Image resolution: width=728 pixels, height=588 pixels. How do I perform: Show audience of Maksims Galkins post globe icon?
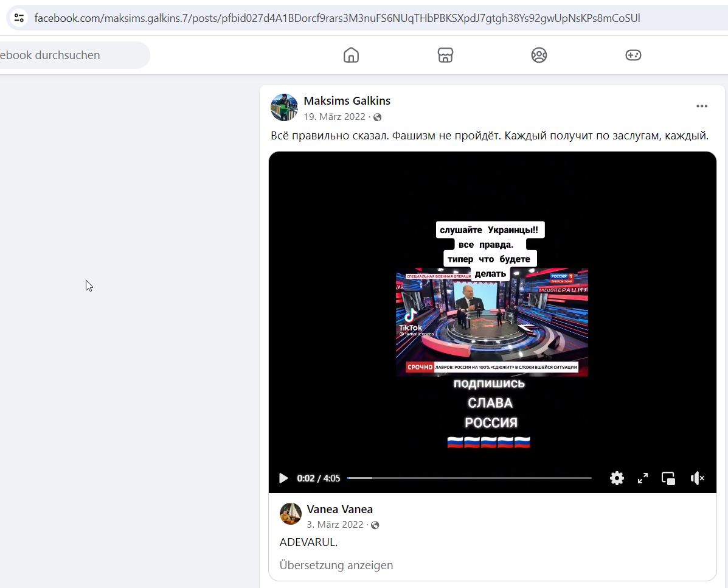coord(378,117)
